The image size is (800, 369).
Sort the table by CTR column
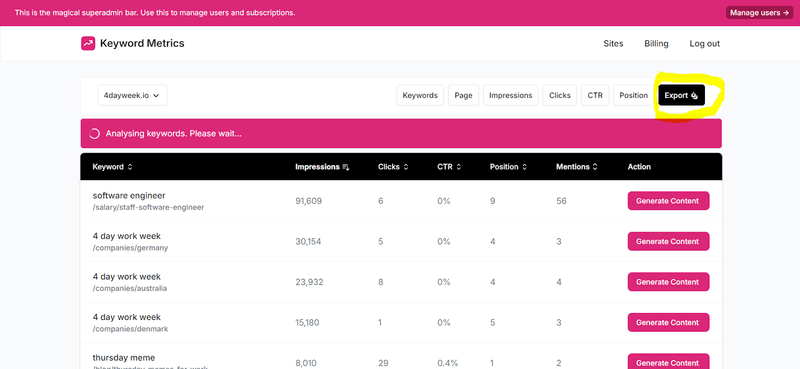tap(449, 167)
